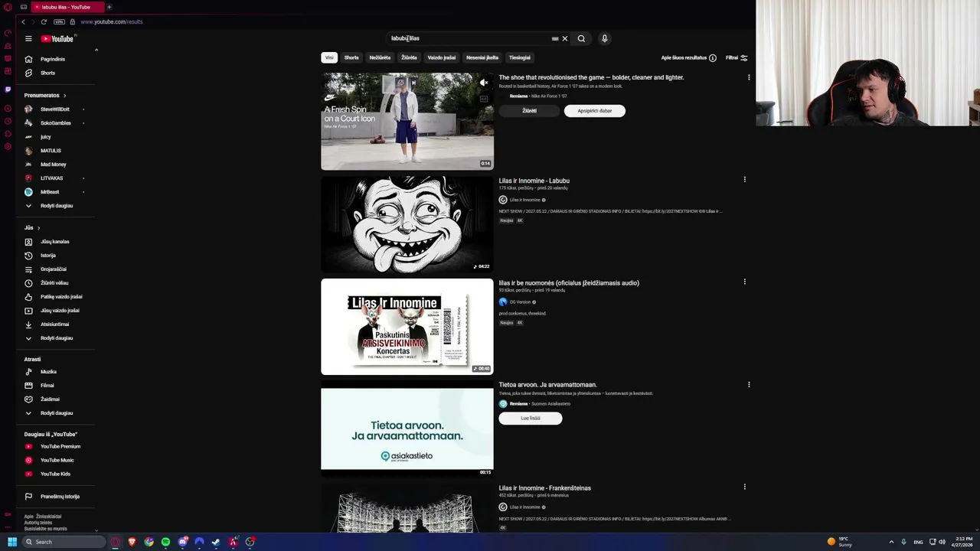Click the Žiūrėti button on Nike ad
The width and height of the screenshot is (980, 551).
[x=529, y=111]
